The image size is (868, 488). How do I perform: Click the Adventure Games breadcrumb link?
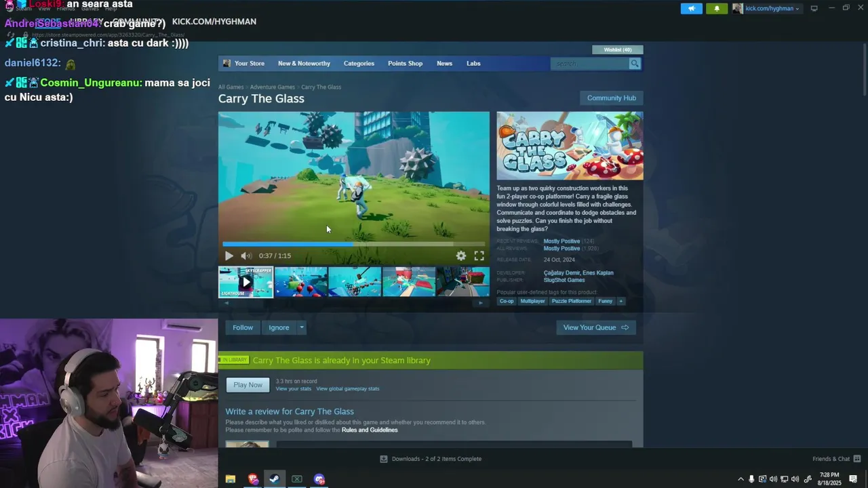coord(272,87)
